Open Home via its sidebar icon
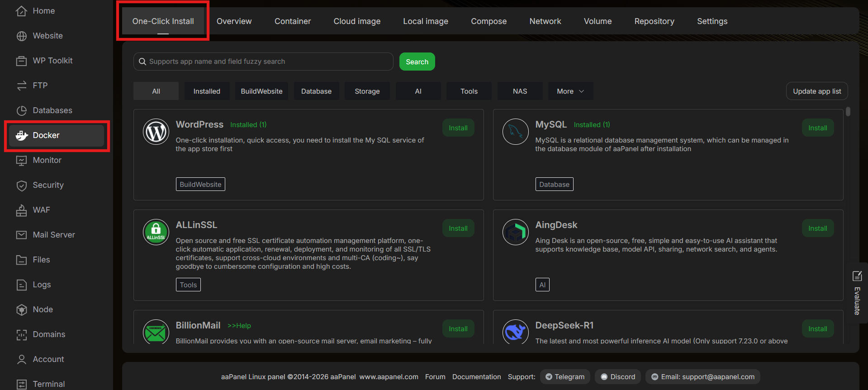This screenshot has width=868, height=390. pyautogui.click(x=21, y=11)
